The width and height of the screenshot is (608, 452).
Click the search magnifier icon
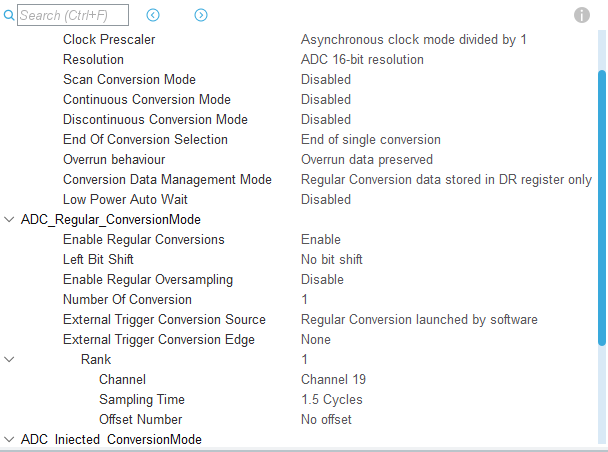point(10,15)
